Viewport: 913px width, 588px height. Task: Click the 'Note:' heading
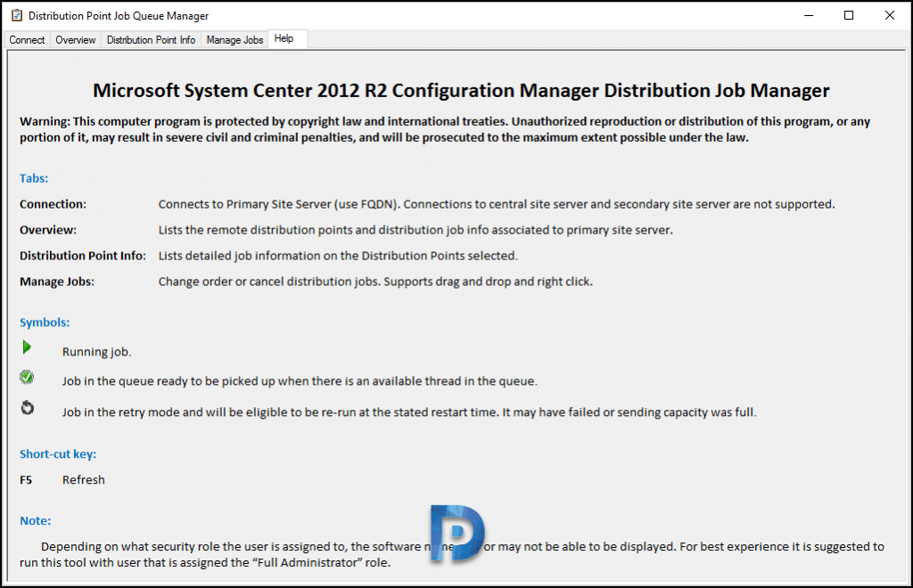(x=35, y=521)
